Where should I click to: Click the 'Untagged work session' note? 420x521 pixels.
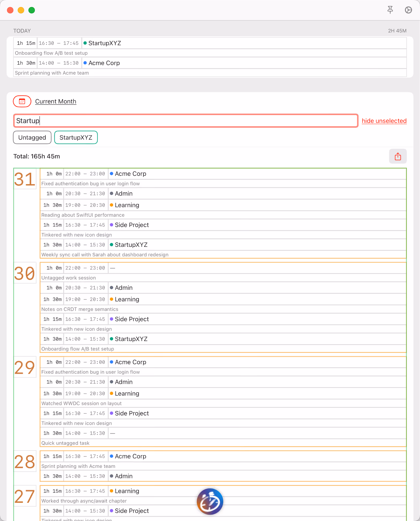click(69, 278)
